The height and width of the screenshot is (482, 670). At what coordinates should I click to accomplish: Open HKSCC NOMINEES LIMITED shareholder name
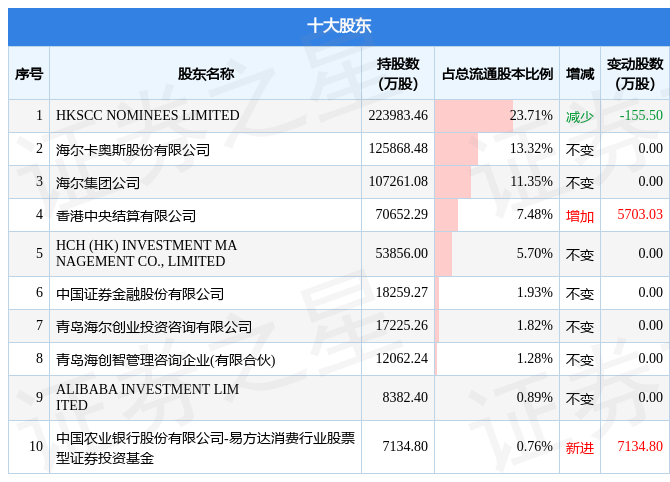148,115
